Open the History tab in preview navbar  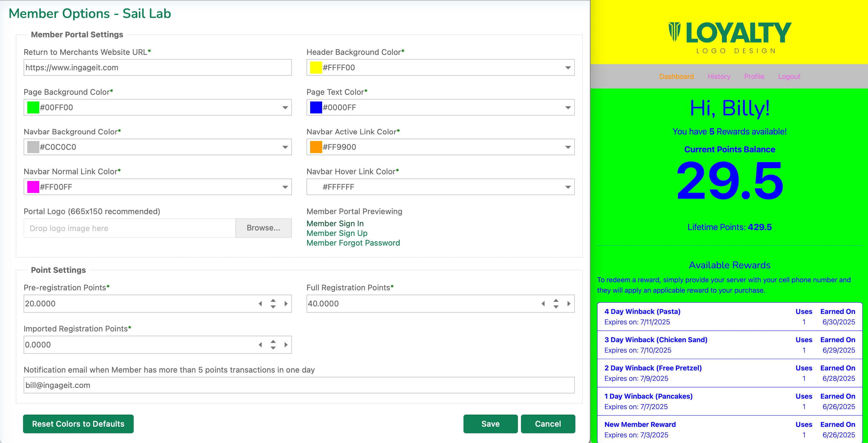[719, 77]
